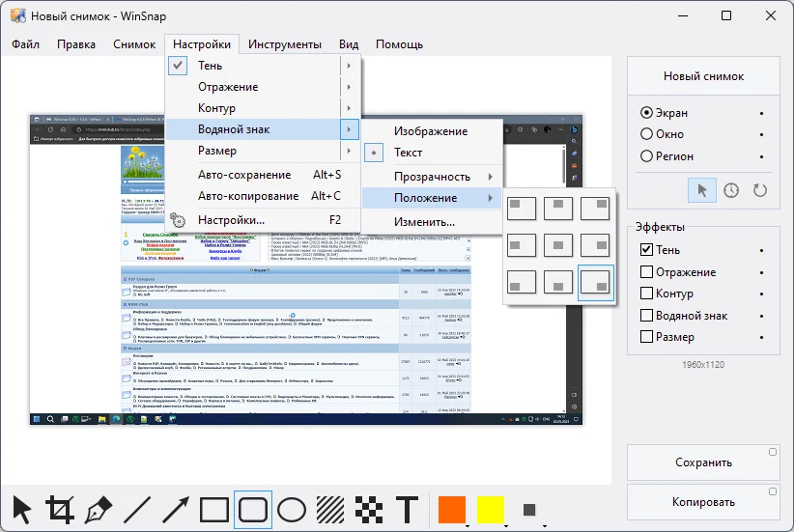The height and width of the screenshot is (532, 794).
Task: Click the delay timer clock icon
Action: tap(730, 190)
